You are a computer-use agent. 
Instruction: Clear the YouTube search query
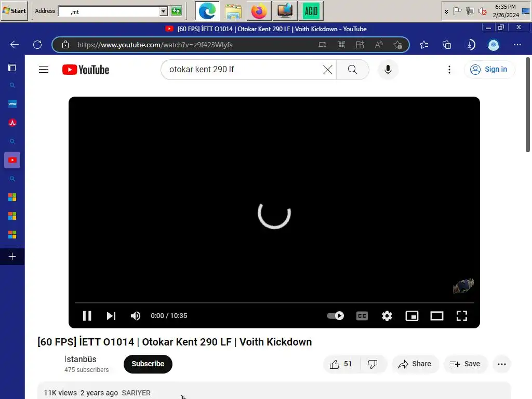tap(327, 70)
